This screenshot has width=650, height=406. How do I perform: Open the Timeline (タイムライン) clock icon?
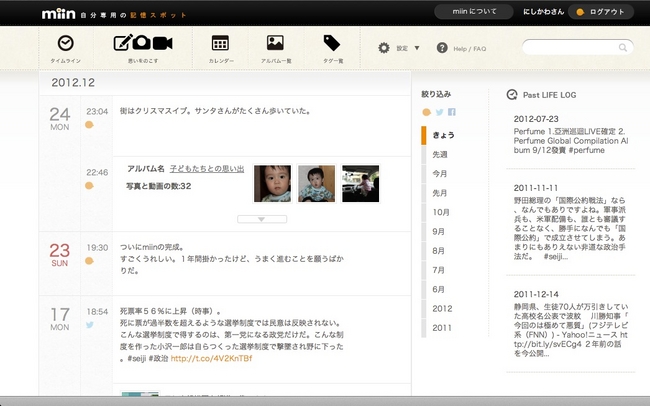[65, 43]
